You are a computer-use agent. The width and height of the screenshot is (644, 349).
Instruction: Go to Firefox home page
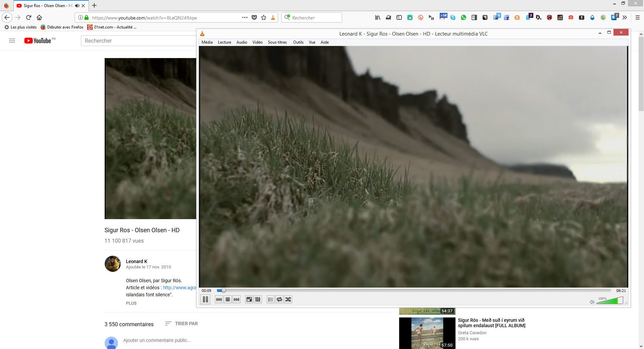click(x=39, y=17)
